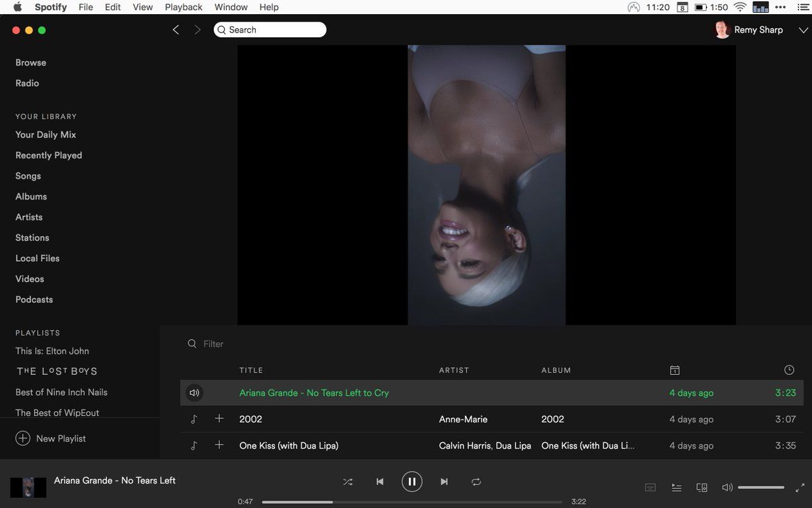Click the Remy Sharp avatar picture
Image resolution: width=812 pixels, height=508 pixels.
click(722, 30)
